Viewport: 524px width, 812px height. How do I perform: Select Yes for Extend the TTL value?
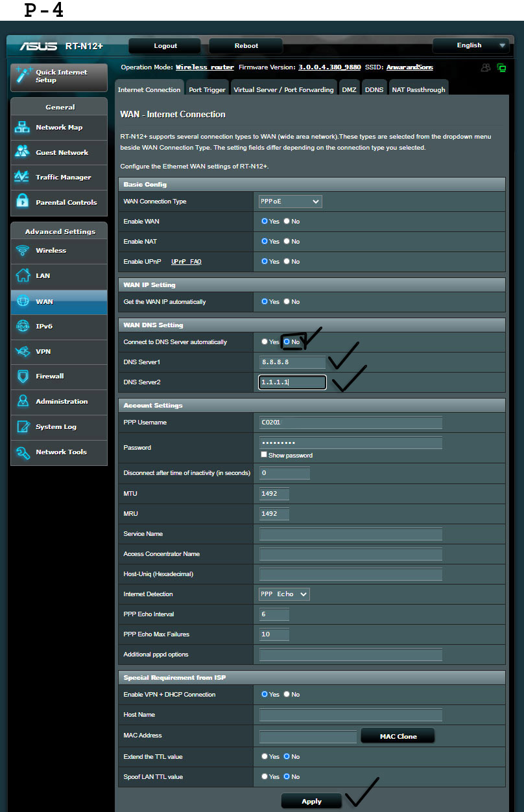pyautogui.click(x=265, y=756)
